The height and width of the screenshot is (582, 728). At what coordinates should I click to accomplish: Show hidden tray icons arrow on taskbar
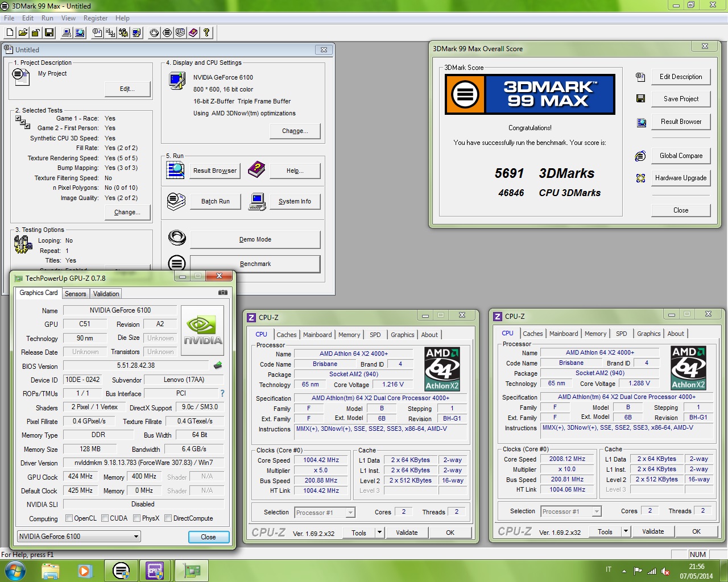624,571
